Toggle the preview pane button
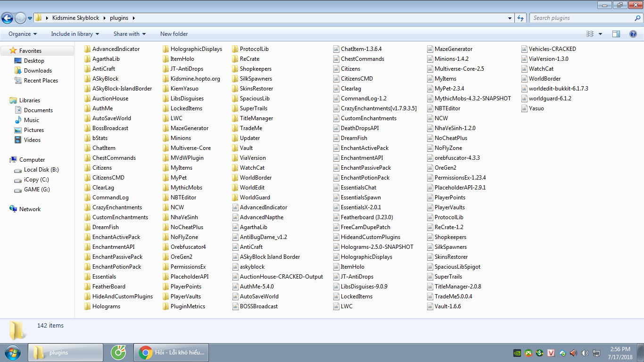This screenshot has width=644, height=362. (x=616, y=34)
